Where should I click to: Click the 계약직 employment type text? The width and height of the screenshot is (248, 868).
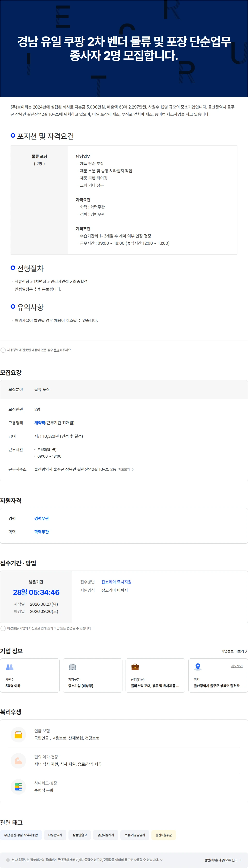(x=40, y=423)
